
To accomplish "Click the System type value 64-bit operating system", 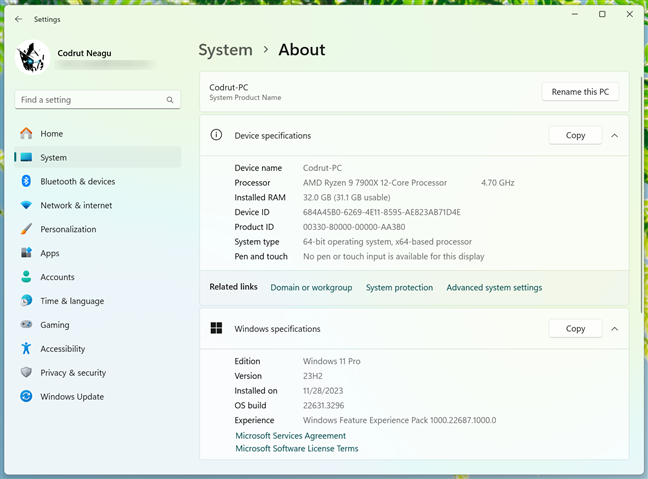I will pyautogui.click(x=387, y=242).
